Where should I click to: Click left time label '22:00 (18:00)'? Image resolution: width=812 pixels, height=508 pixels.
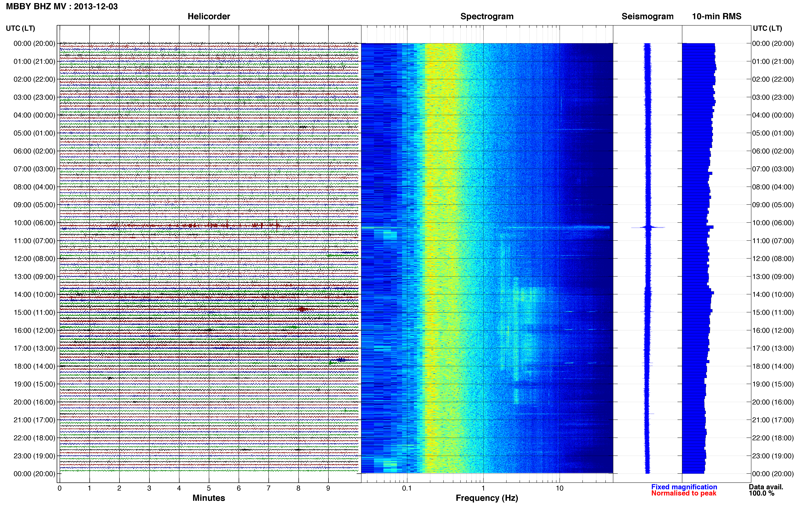pyautogui.click(x=34, y=438)
